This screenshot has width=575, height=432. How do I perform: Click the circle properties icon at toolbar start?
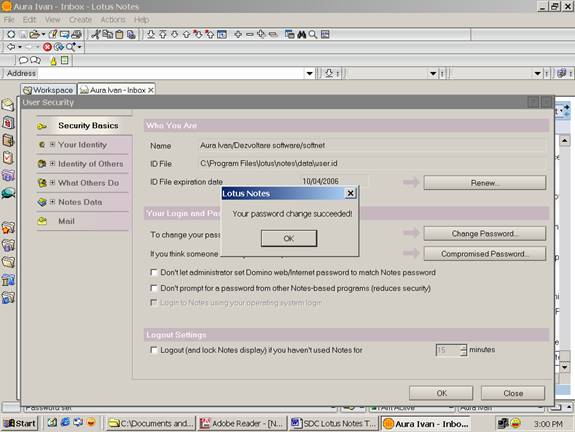pyautogui.click(x=11, y=34)
